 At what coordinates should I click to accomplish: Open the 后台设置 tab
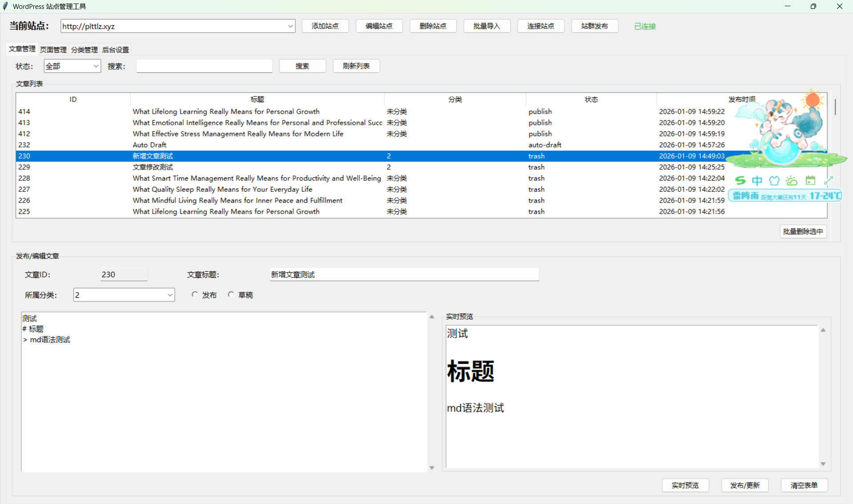(116, 50)
